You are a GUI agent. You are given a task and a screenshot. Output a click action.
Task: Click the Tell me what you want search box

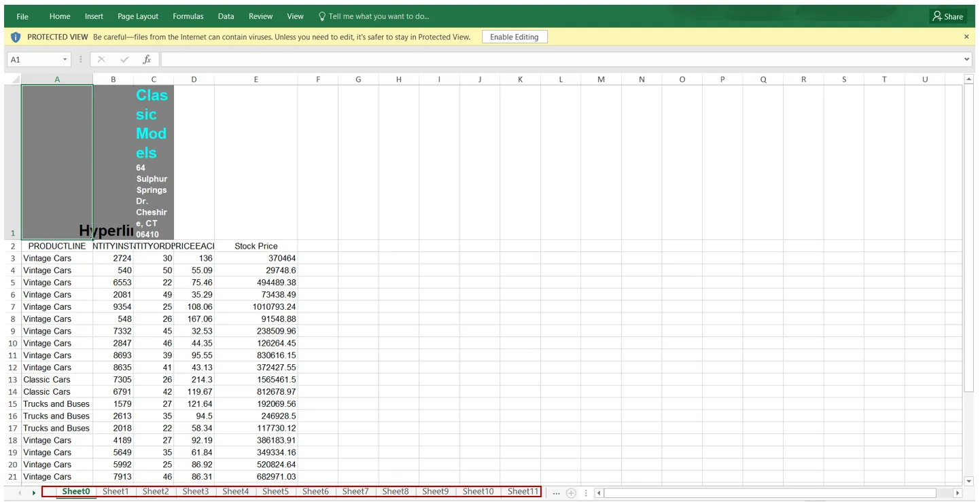[x=374, y=16]
